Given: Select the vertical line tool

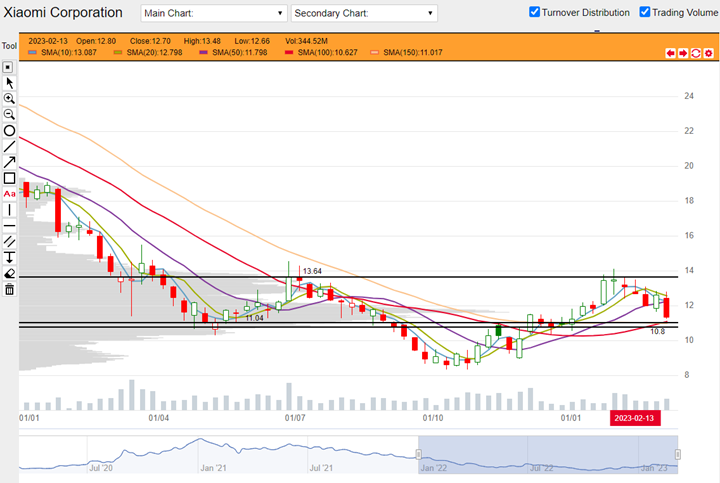Looking at the screenshot, I should (9, 210).
